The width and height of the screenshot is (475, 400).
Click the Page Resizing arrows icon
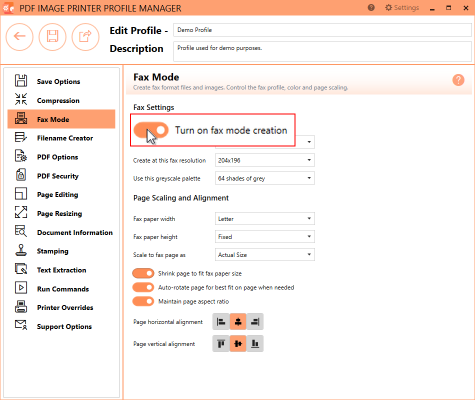pos(21,213)
